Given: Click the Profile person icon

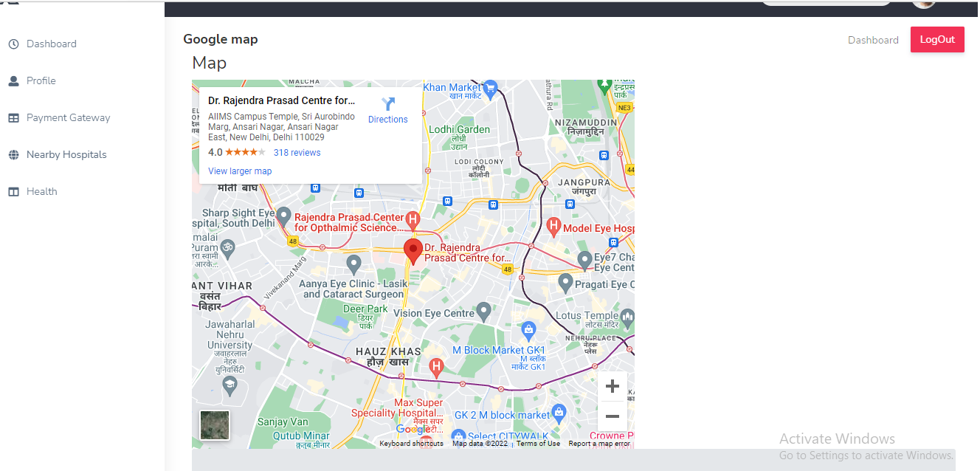Looking at the screenshot, I should coord(13,81).
